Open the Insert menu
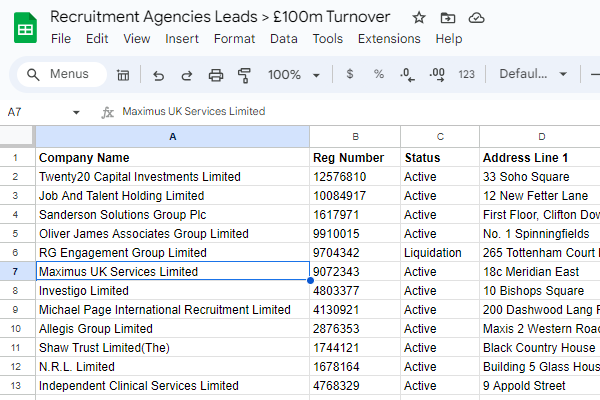This screenshot has height=400, width=600. click(182, 39)
